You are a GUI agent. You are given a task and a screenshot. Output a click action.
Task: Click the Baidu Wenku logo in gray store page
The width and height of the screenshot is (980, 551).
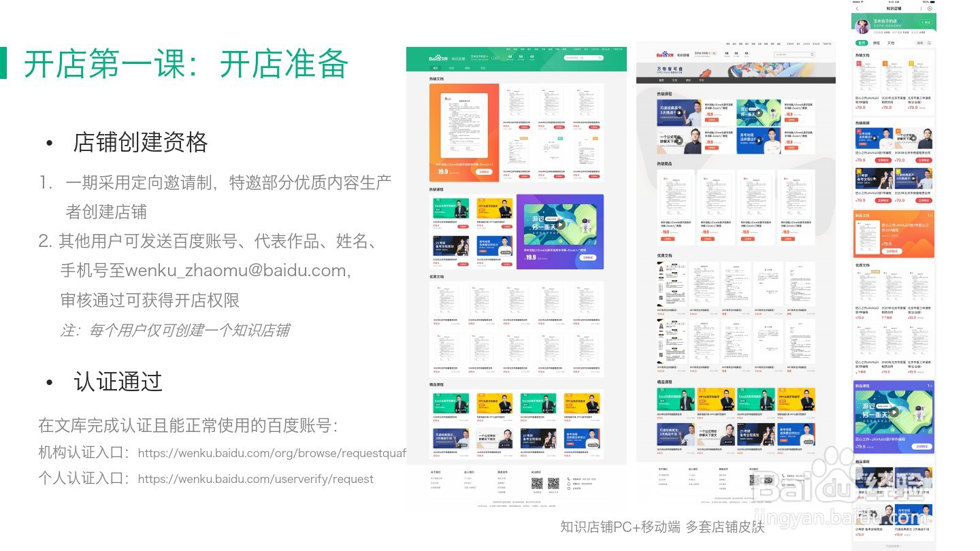point(665,54)
